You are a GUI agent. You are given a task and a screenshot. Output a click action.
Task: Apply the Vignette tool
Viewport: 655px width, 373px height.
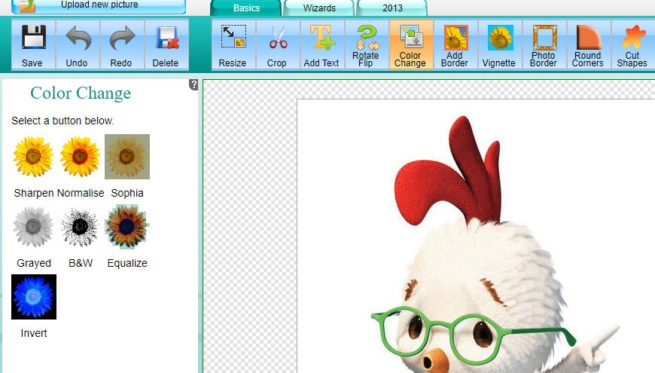pos(500,44)
